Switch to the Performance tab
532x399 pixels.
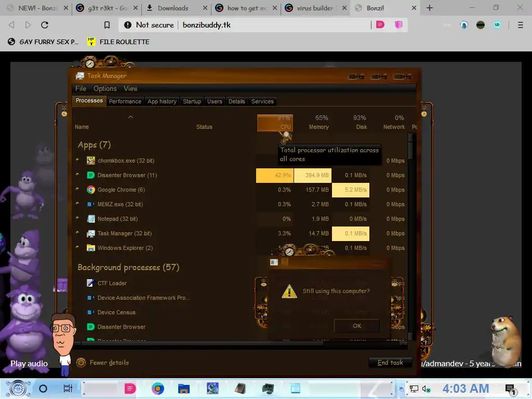(x=125, y=101)
